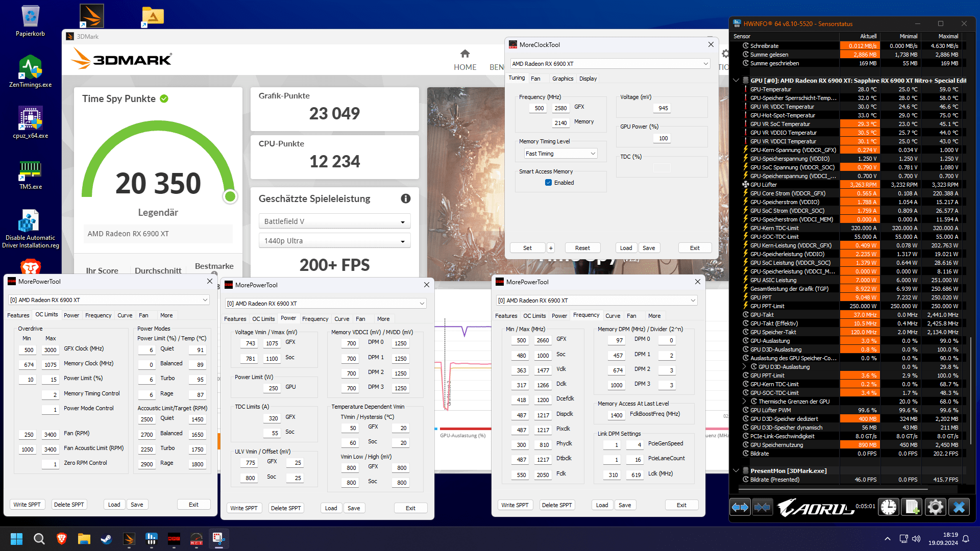Click Reset button in MoreClockTool

[x=582, y=248]
